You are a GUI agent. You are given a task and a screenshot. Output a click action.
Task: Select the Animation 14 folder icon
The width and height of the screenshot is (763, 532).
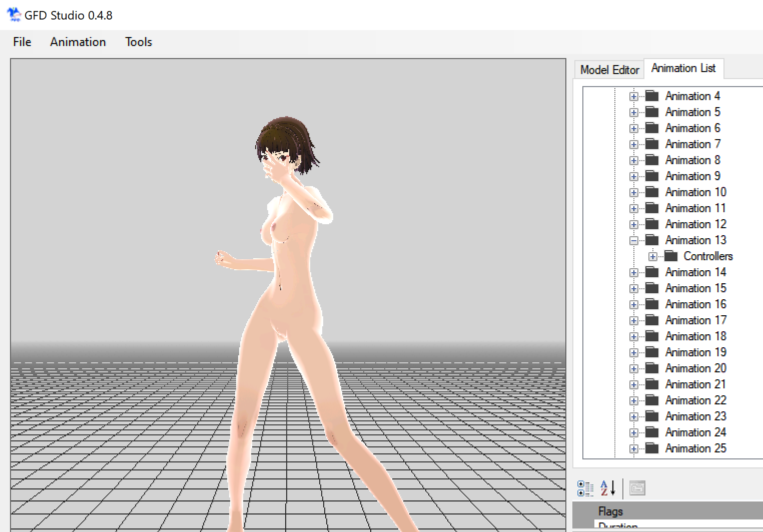click(652, 272)
